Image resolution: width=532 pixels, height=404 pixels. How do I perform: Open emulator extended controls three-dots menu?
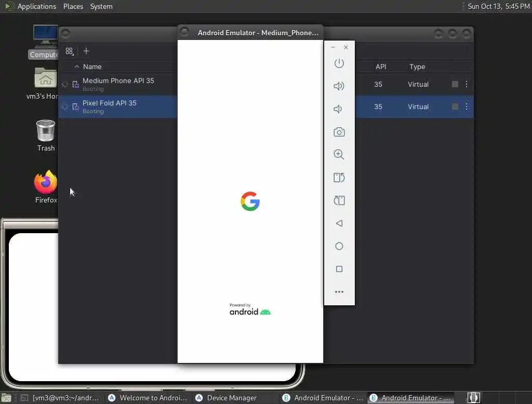click(339, 292)
